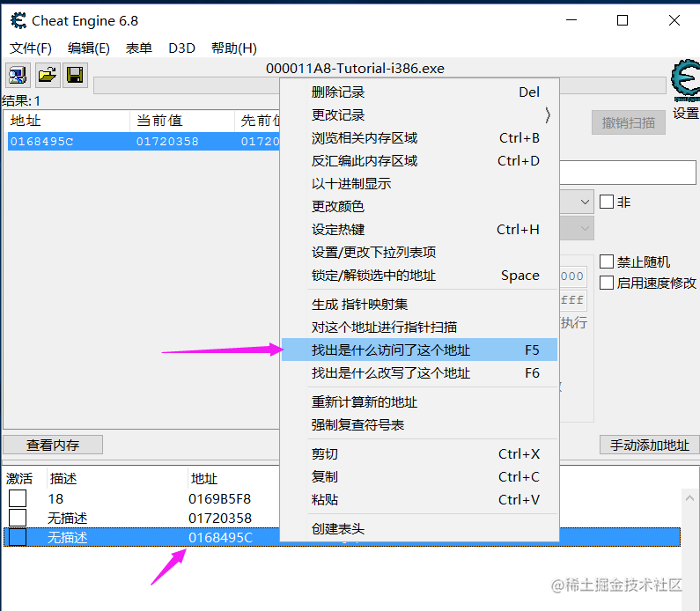The height and width of the screenshot is (611, 700).
Task: Open the 表单 menu
Action: [x=139, y=48]
